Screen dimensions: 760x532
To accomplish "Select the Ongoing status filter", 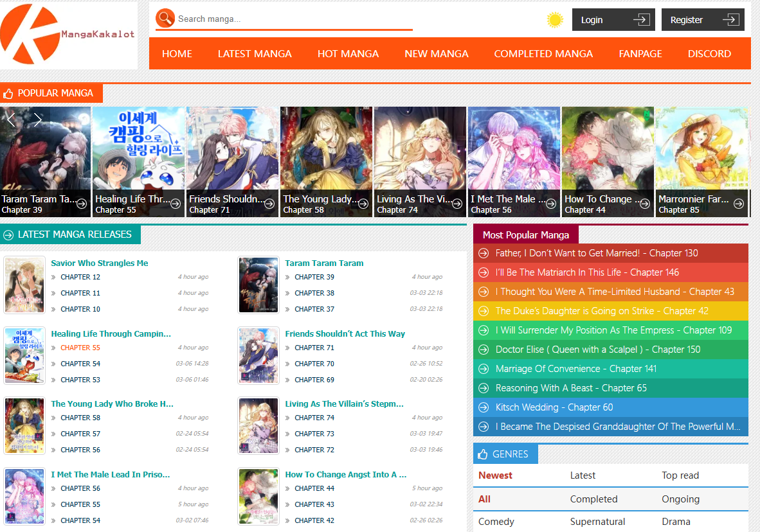I will coord(680,499).
